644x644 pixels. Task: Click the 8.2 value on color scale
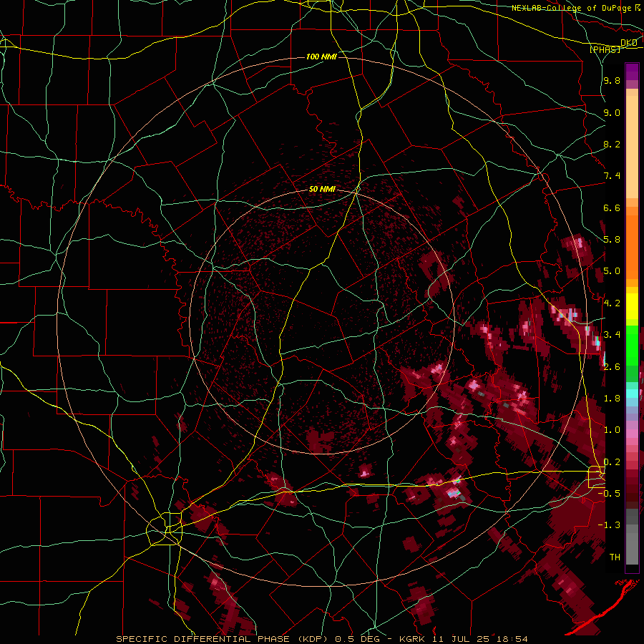pos(612,144)
